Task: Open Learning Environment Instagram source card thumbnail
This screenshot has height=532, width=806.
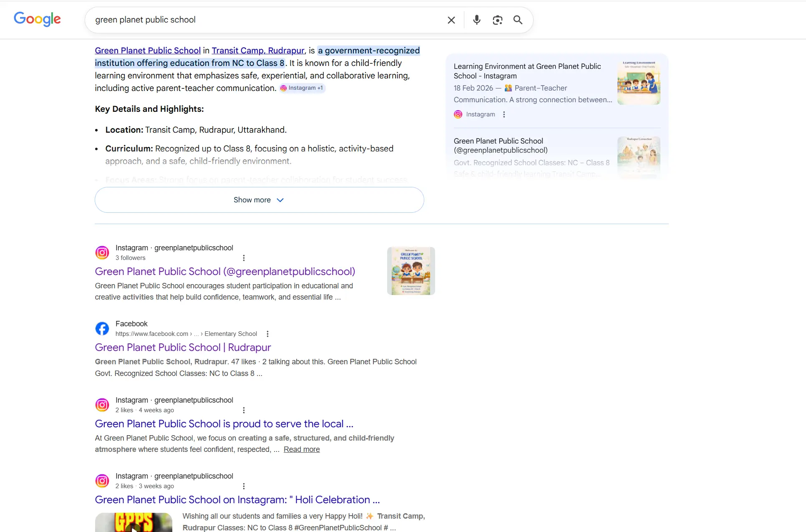Action: click(638, 83)
